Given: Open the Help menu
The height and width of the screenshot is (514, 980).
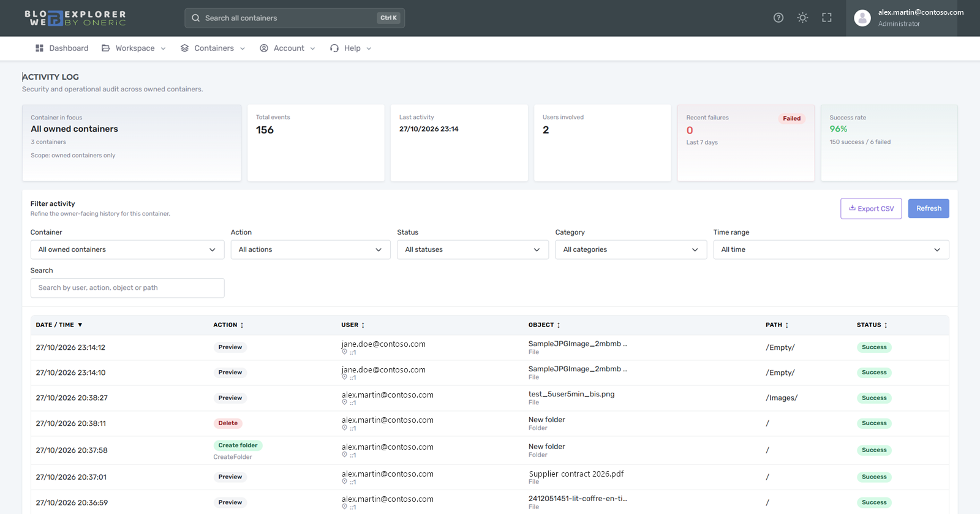Looking at the screenshot, I should coord(350,48).
